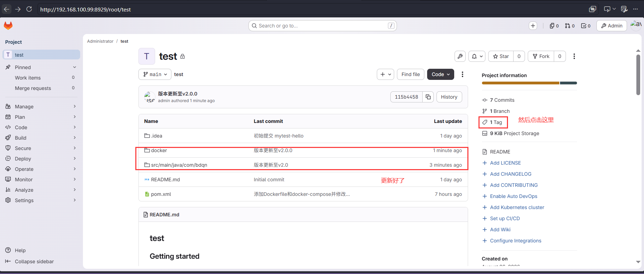Open the project actions kebab menu beside Fork

[x=574, y=56]
